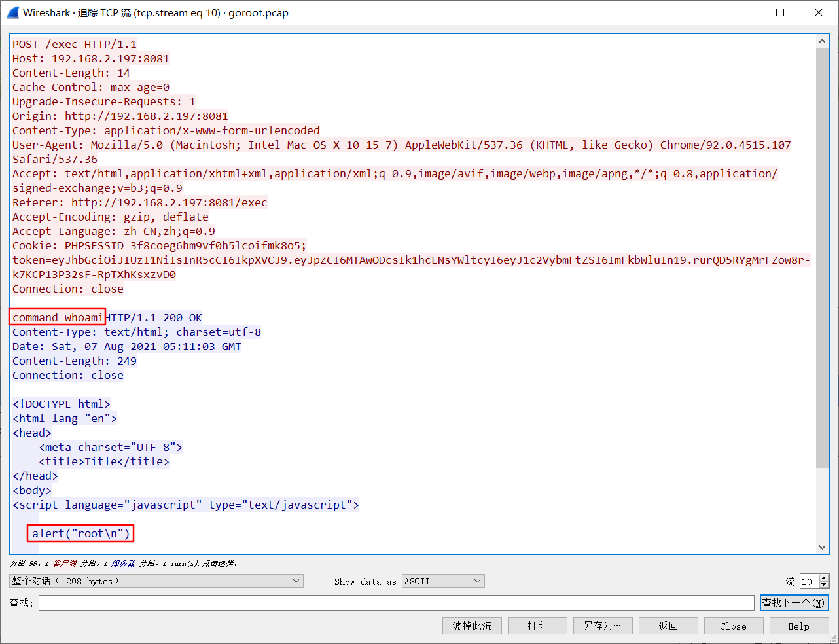Click the Cache-Control: max-age=0 line
Viewport: 839px width, 644px height.
point(91,87)
